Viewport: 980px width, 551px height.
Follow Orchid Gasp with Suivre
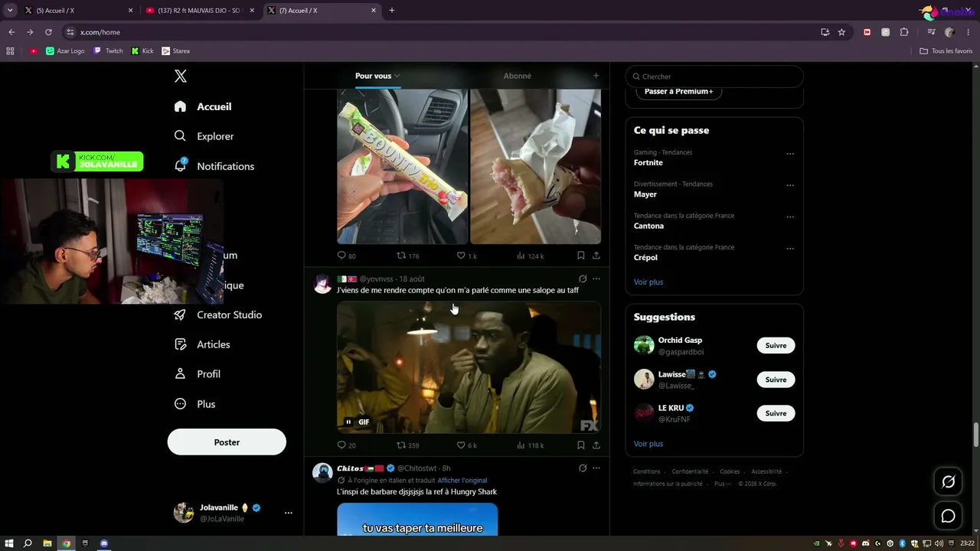pyautogui.click(x=776, y=346)
